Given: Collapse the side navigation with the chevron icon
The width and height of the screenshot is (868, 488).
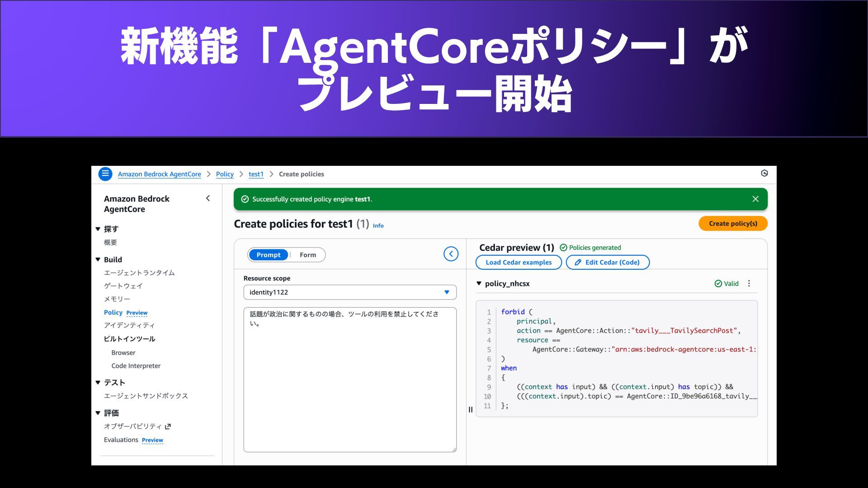Looking at the screenshot, I should [208, 198].
